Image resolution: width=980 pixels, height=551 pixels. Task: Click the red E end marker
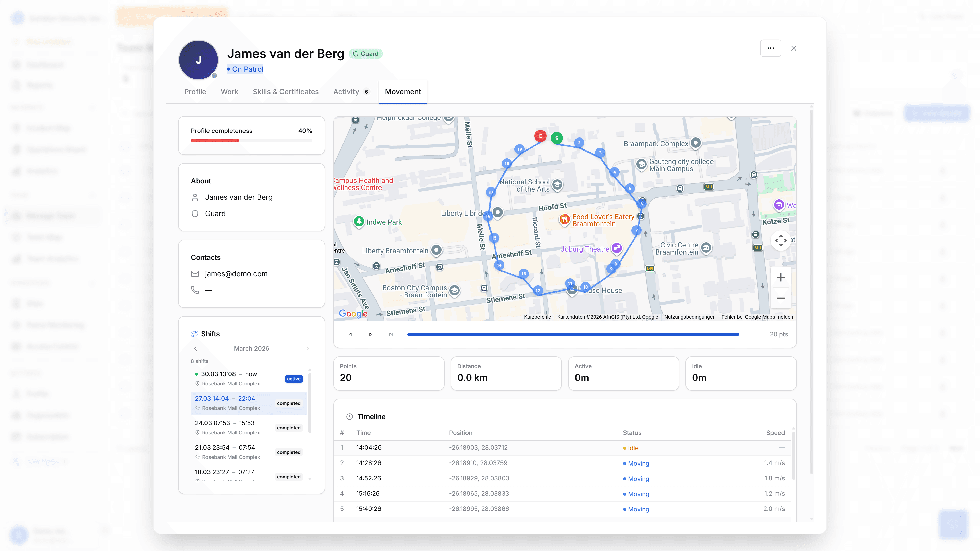(540, 136)
